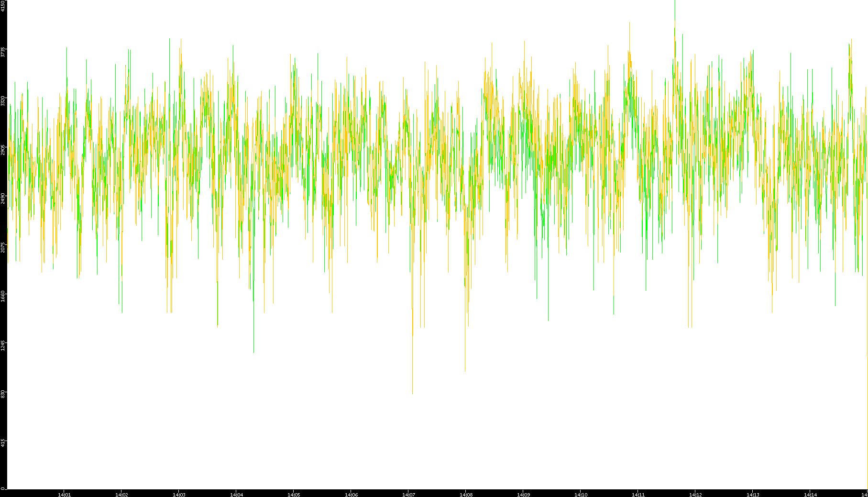The height and width of the screenshot is (497, 868).
Task: Select the 2905 vertical axis label
Action: (3, 150)
